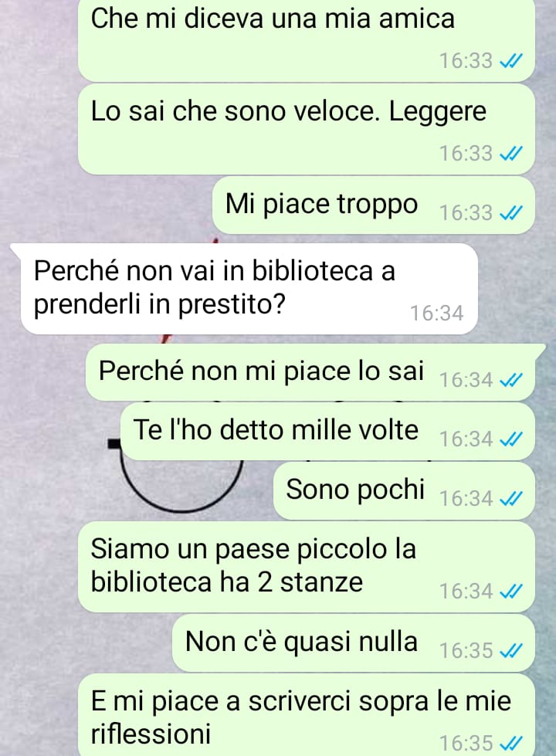Select the message "Non c'è quasi nulla"
The image size is (556, 756).
[x=354, y=643]
